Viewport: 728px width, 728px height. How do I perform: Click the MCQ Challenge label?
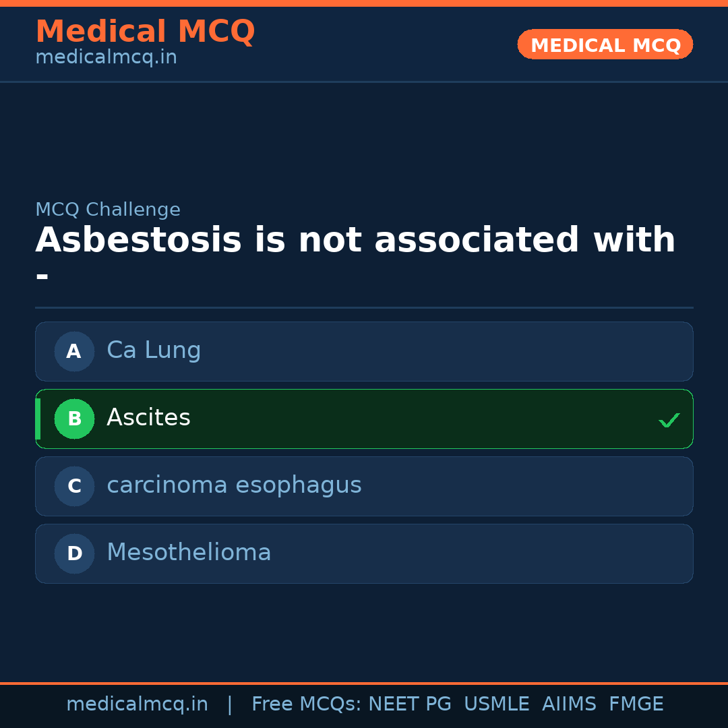[108, 210]
